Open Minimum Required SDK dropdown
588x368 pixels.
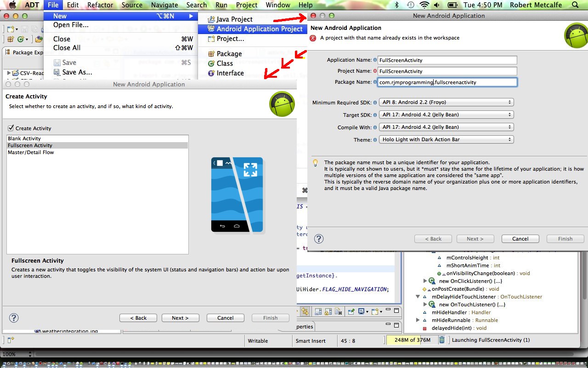click(446, 102)
